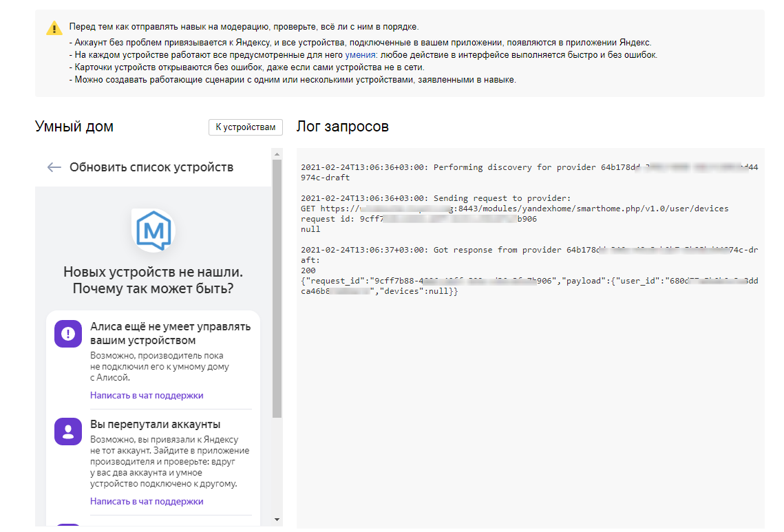This screenshot has height=532, width=784.
Task: Click the request id line in the log
Action: pos(419,219)
